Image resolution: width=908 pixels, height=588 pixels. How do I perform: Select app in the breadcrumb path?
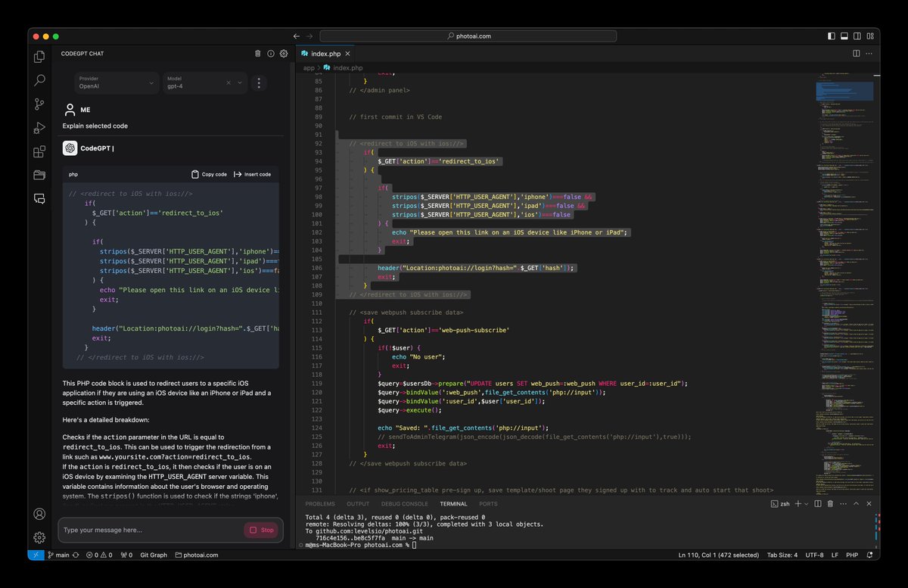(x=309, y=67)
